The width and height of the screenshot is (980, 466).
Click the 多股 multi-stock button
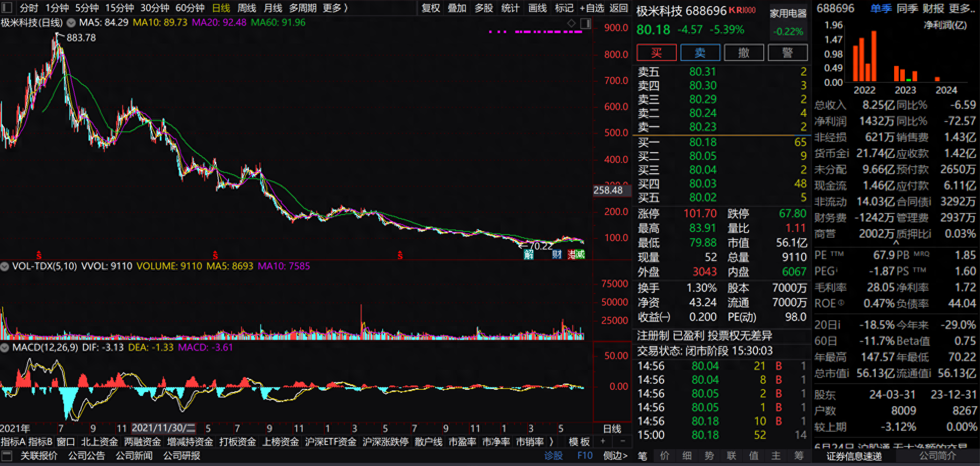click(484, 8)
